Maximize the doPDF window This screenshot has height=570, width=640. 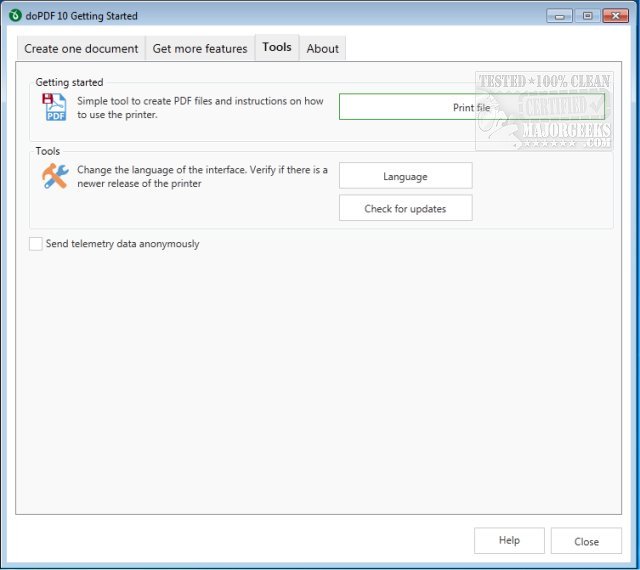(587, 16)
